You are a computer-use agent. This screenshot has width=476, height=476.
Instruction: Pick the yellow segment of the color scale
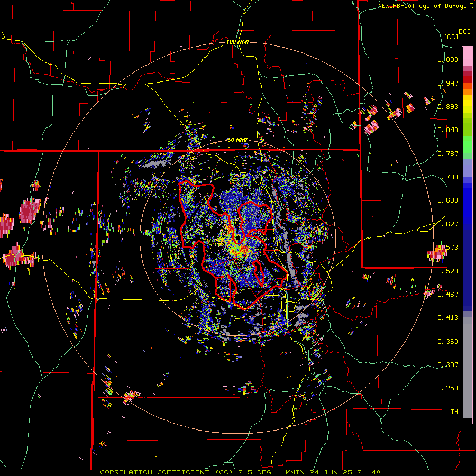tap(467, 104)
